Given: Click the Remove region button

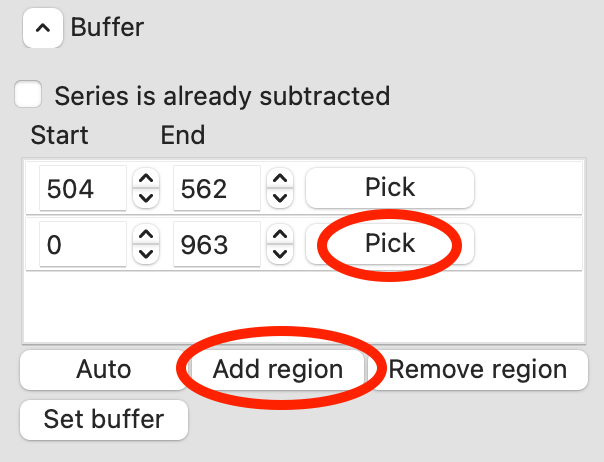Looking at the screenshot, I should [477, 370].
